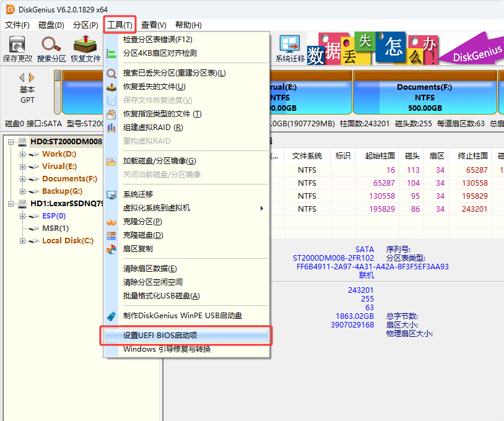Screen dimensions: 504x421
Task: Expand the Documents(F:) partition node
Action: 22,179
